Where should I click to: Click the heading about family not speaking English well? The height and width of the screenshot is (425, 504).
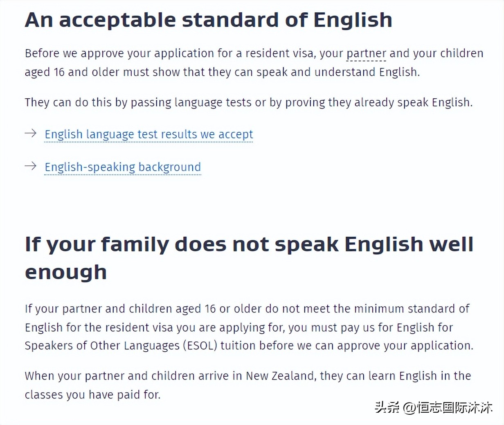(249, 244)
